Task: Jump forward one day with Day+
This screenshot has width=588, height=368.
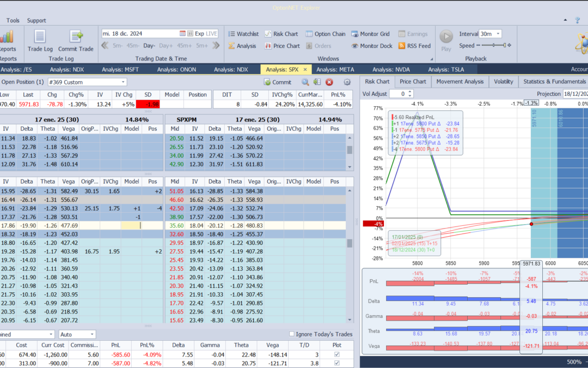Action: pyautogui.click(x=166, y=45)
